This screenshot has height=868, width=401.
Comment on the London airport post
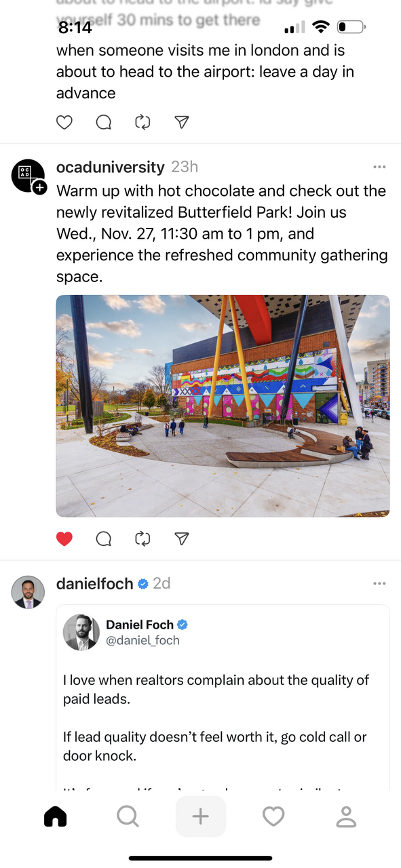[x=104, y=122]
